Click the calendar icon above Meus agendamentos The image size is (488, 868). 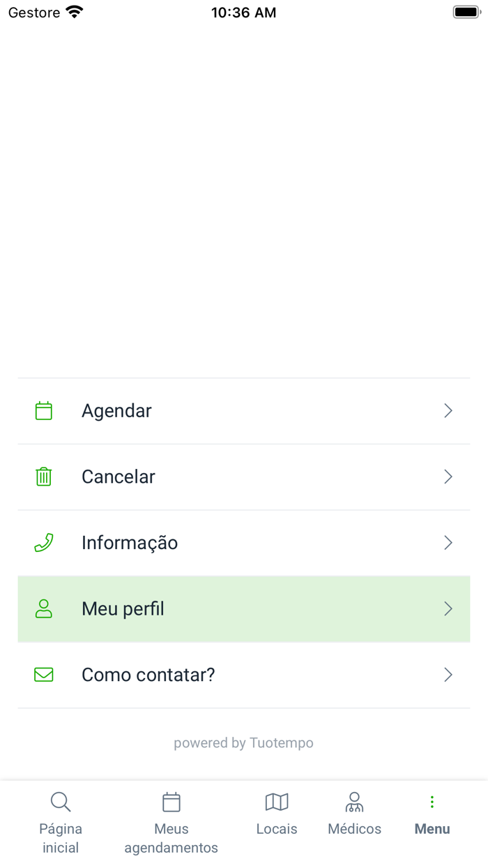171,802
